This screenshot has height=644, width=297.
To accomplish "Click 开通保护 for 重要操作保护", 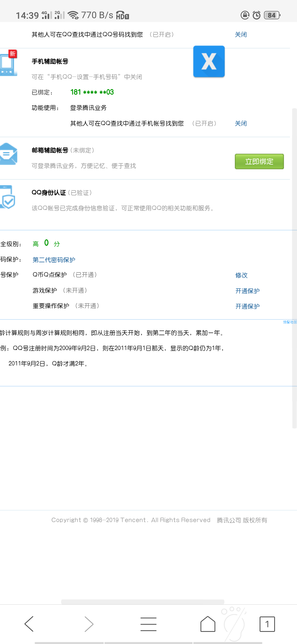I will coord(248,306).
